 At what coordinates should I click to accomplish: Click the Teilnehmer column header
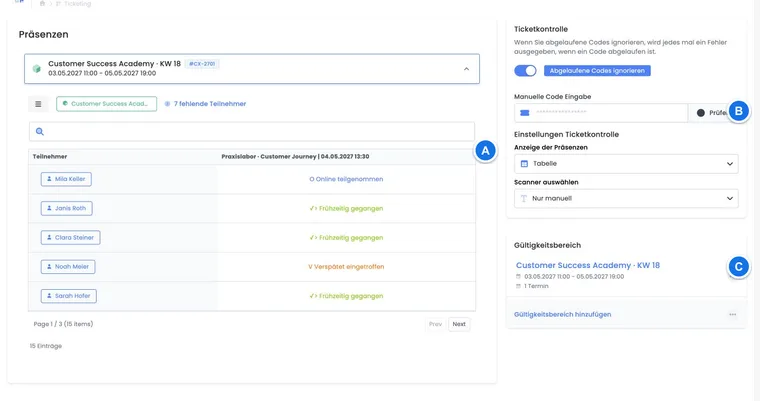(50, 157)
